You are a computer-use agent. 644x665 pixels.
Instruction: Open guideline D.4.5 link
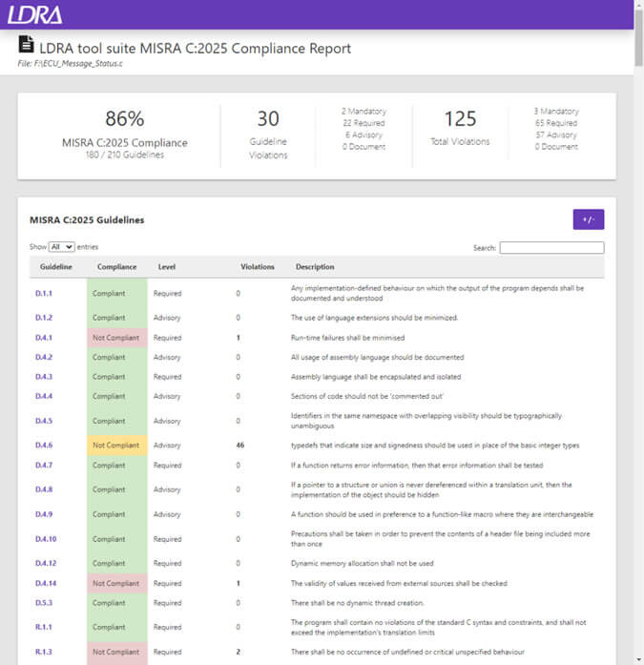click(x=44, y=421)
